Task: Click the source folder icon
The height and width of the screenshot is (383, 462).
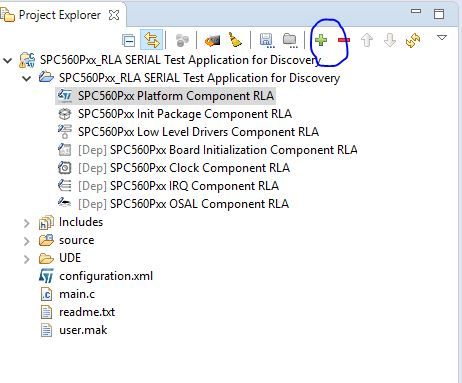Action: click(x=46, y=240)
